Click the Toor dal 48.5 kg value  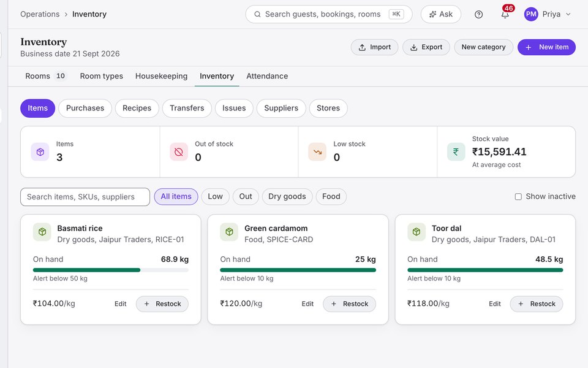[x=549, y=259]
